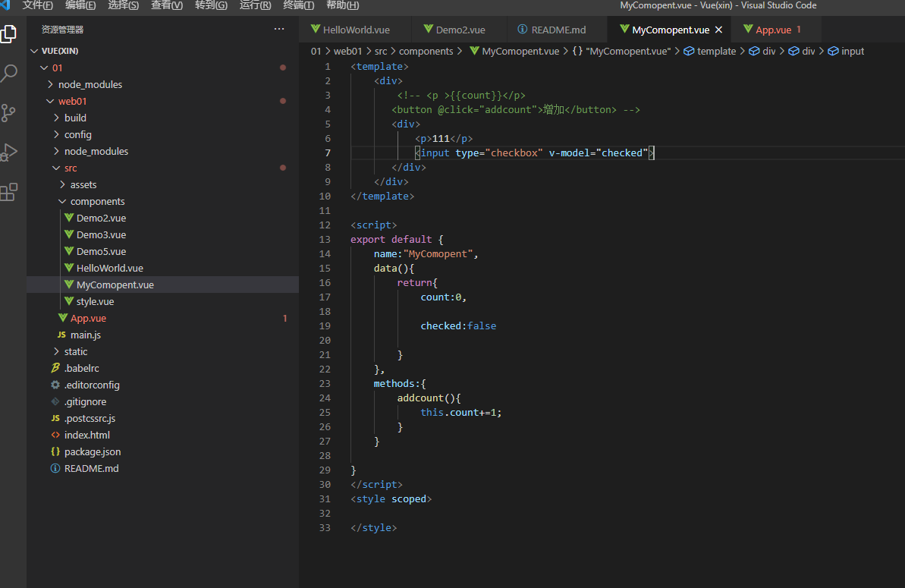This screenshot has width=905, height=588.
Task: Expand the build folder
Action: pos(57,118)
